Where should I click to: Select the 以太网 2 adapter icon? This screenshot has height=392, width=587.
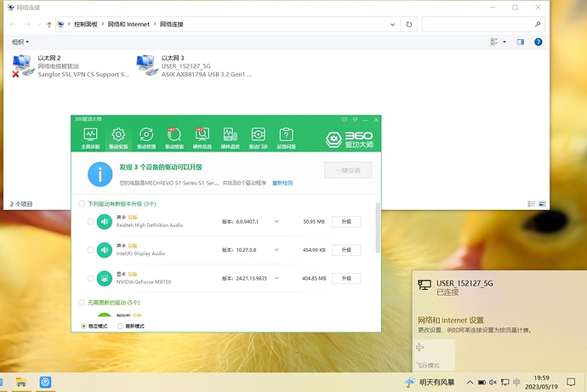pyautogui.click(x=21, y=65)
